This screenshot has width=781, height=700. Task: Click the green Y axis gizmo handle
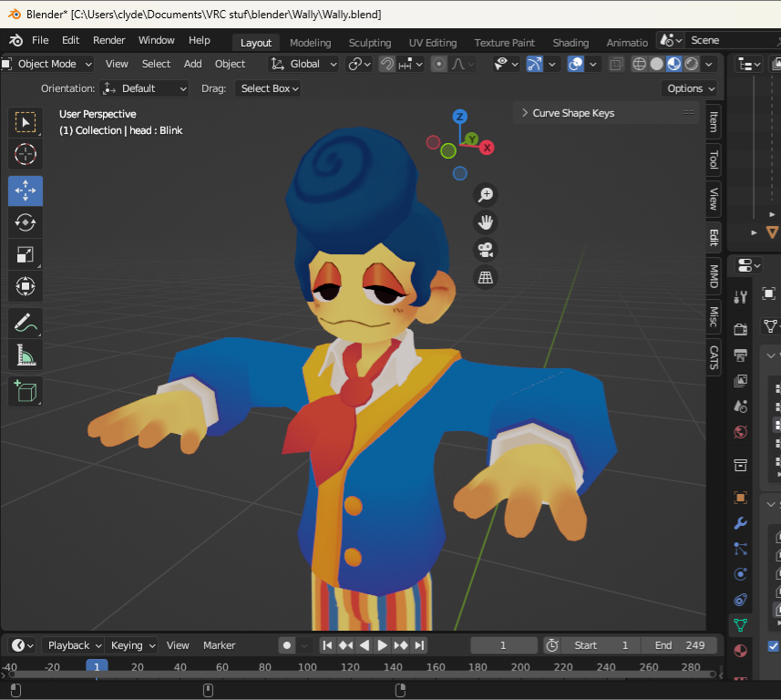point(471,139)
